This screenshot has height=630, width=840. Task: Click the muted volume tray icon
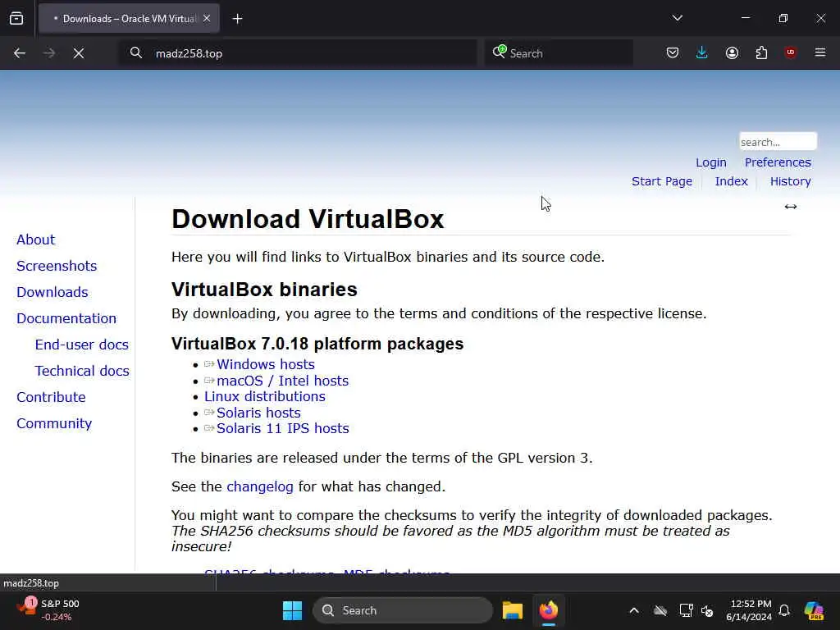tap(707, 610)
